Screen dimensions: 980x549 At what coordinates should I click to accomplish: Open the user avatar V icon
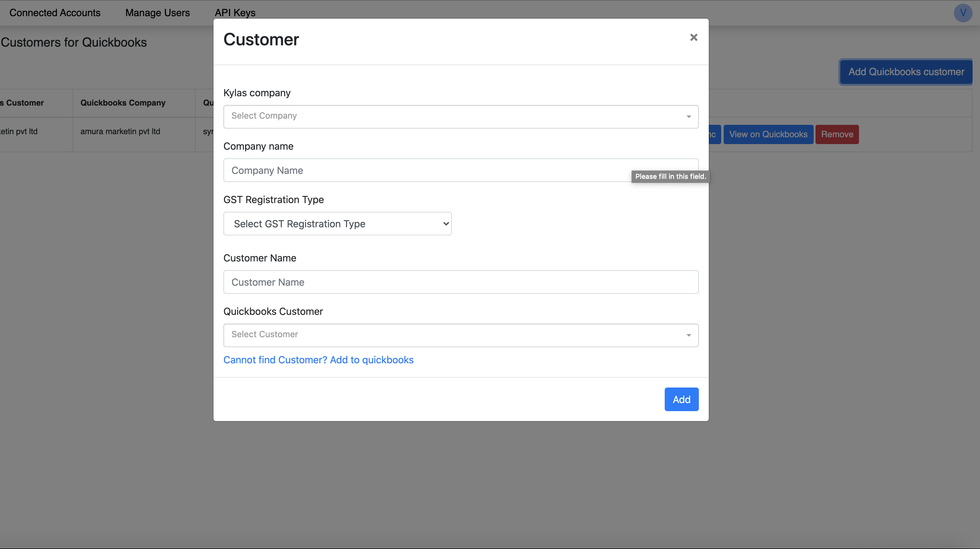coord(963,13)
